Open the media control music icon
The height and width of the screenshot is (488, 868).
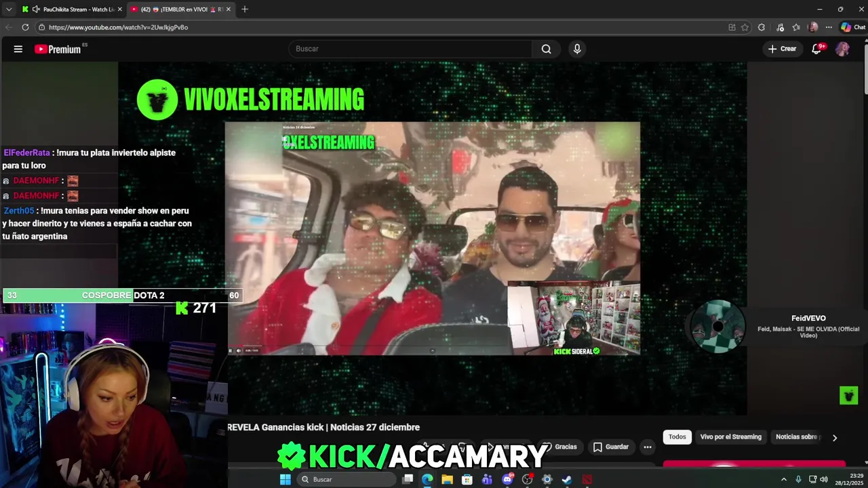click(x=781, y=27)
